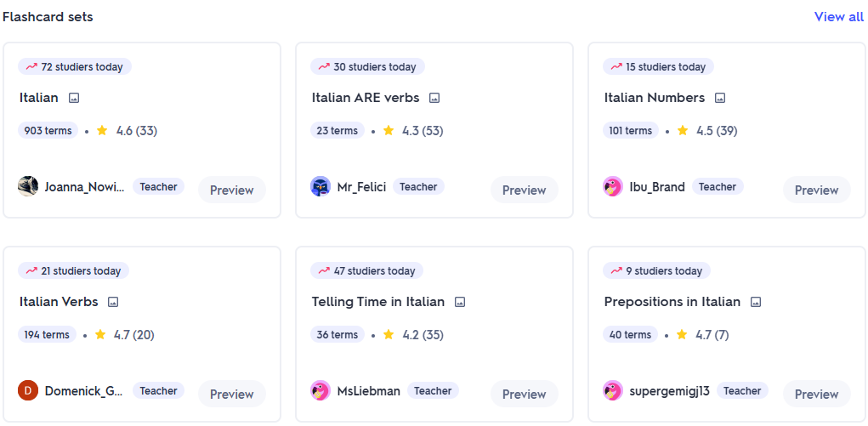868x426 pixels.
Task: Click the 72 studiers today badge
Action: pyautogui.click(x=75, y=67)
